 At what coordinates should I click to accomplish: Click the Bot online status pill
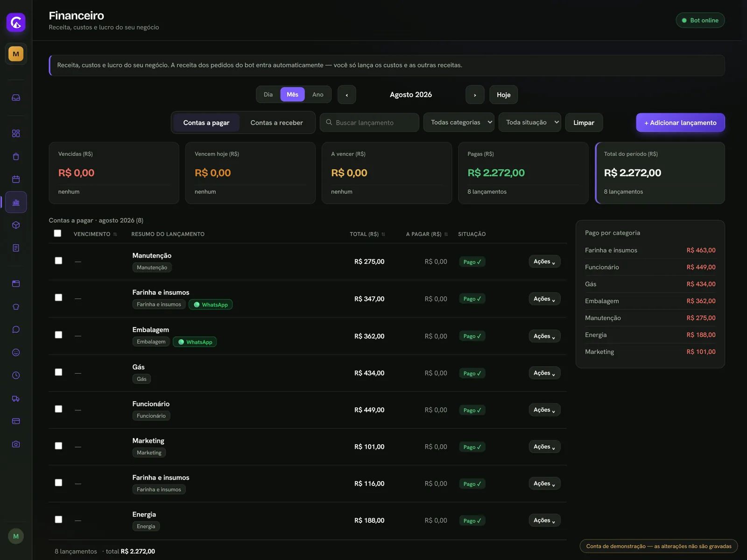(x=700, y=20)
